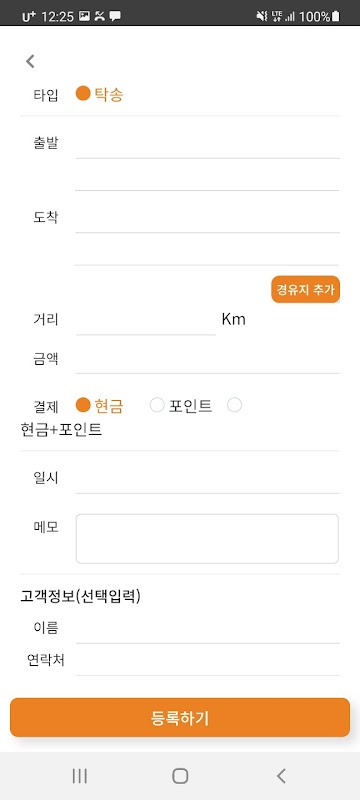
Task: Tap the 경유지 추가 button
Action: coord(305,289)
